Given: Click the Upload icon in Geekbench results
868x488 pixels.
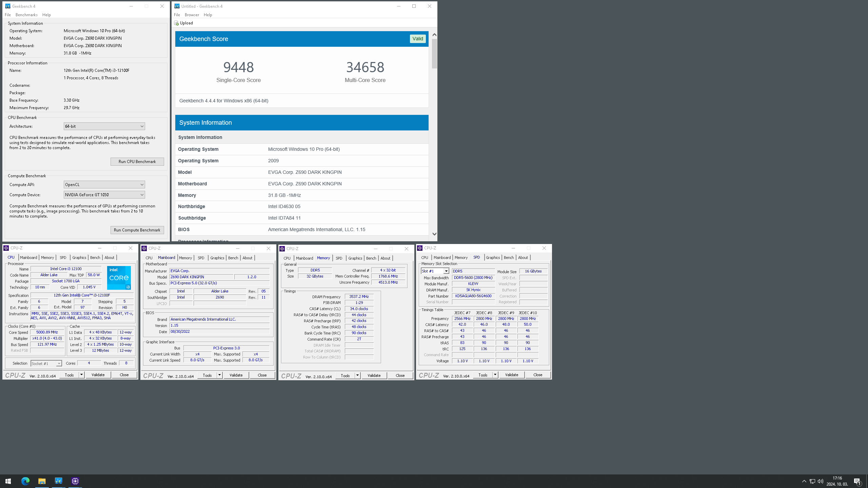Looking at the screenshot, I should (176, 23).
